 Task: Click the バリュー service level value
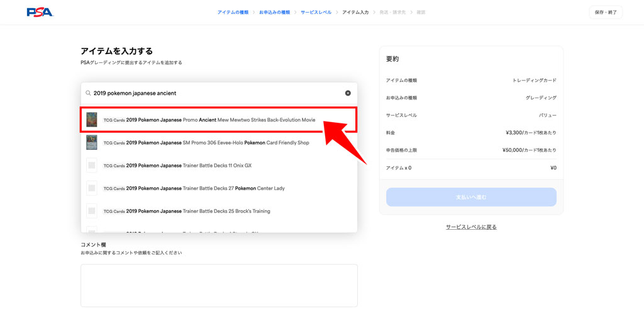(x=548, y=115)
